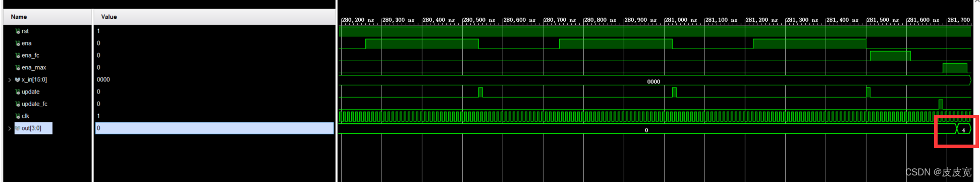Select the x_in[15:0] signal name
The height and width of the screenshot is (182, 980).
click(x=34, y=80)
